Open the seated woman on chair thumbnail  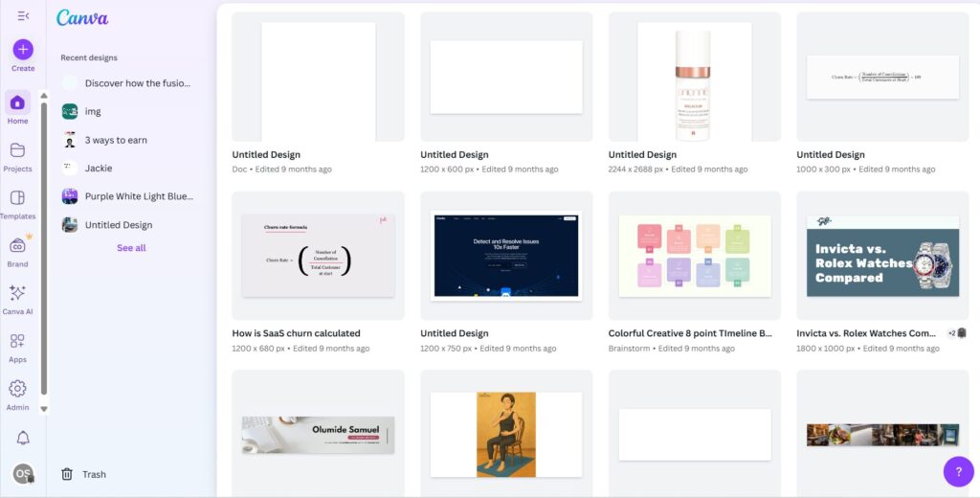tap(506, 434)
